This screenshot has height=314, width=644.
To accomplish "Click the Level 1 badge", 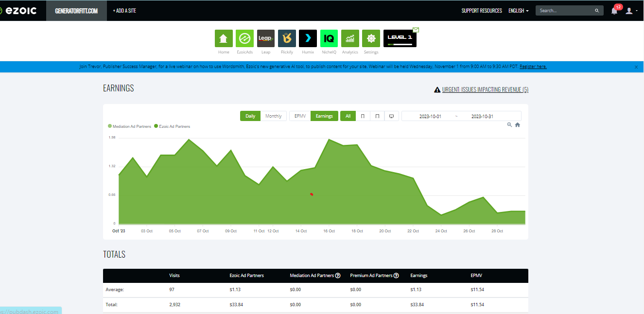I will 400,38.
